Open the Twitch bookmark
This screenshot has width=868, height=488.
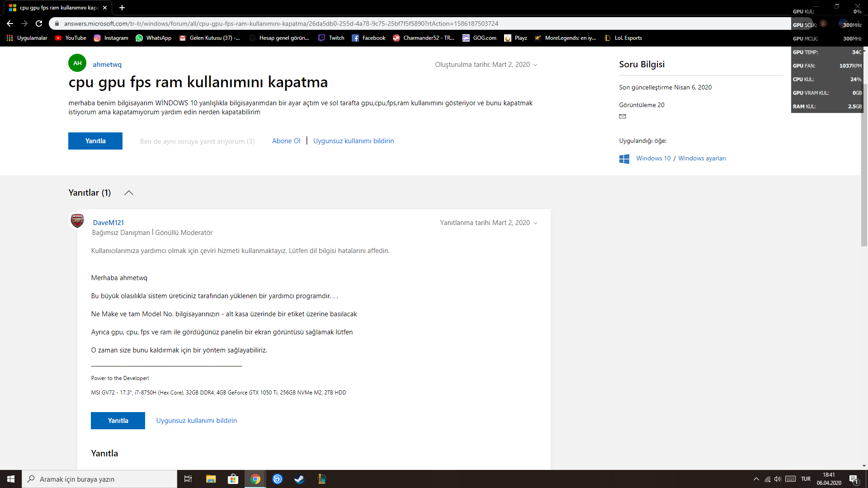tap(331, 38)
